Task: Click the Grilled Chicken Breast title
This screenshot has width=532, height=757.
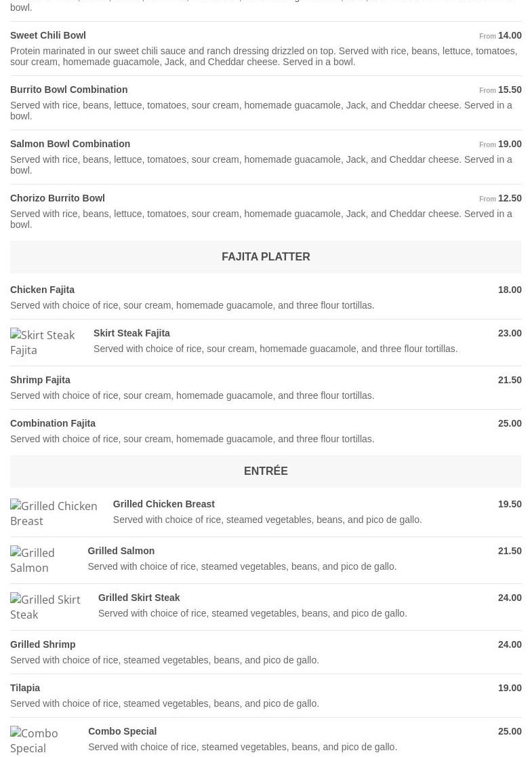Action: [x=163, y=504]
